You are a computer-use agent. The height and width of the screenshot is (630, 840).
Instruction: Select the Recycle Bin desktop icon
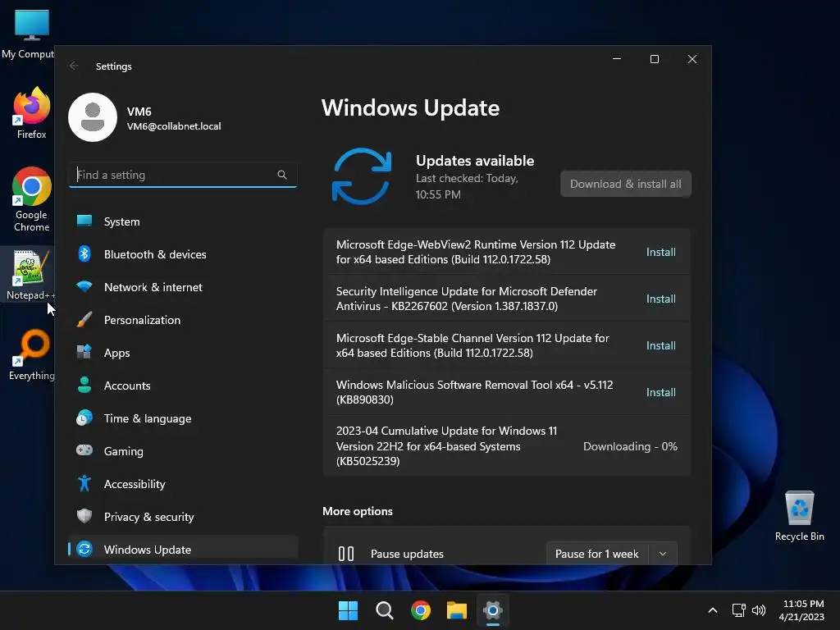799,516
